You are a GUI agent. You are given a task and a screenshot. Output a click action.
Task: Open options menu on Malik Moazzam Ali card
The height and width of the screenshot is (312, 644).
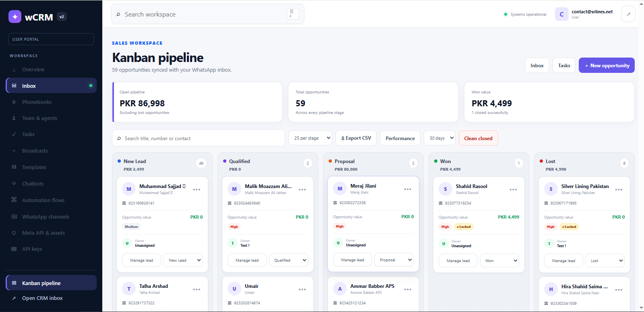point(302,190)
